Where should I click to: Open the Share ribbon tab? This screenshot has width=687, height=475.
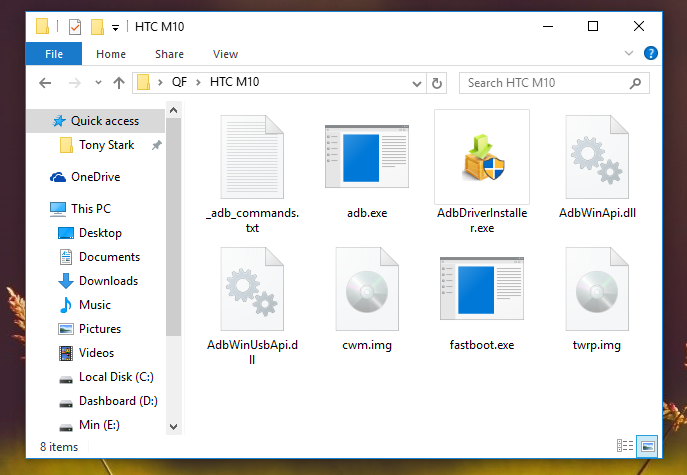tap(169, 54)
